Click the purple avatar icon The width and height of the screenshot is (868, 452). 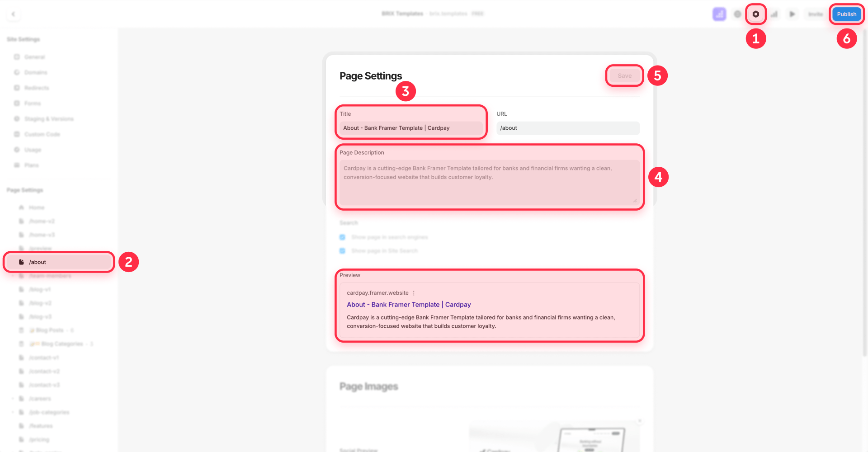point(719,14)
